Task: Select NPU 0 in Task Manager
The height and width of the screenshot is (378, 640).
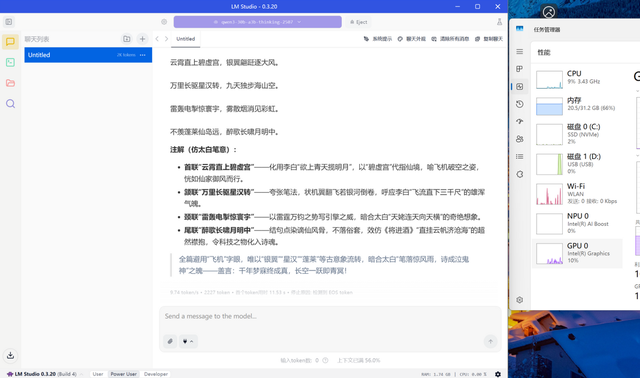Action: click(577, 223)
